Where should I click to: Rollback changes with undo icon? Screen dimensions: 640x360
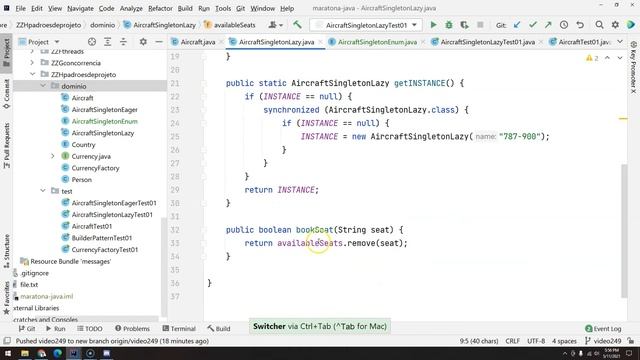pos(580,25)
